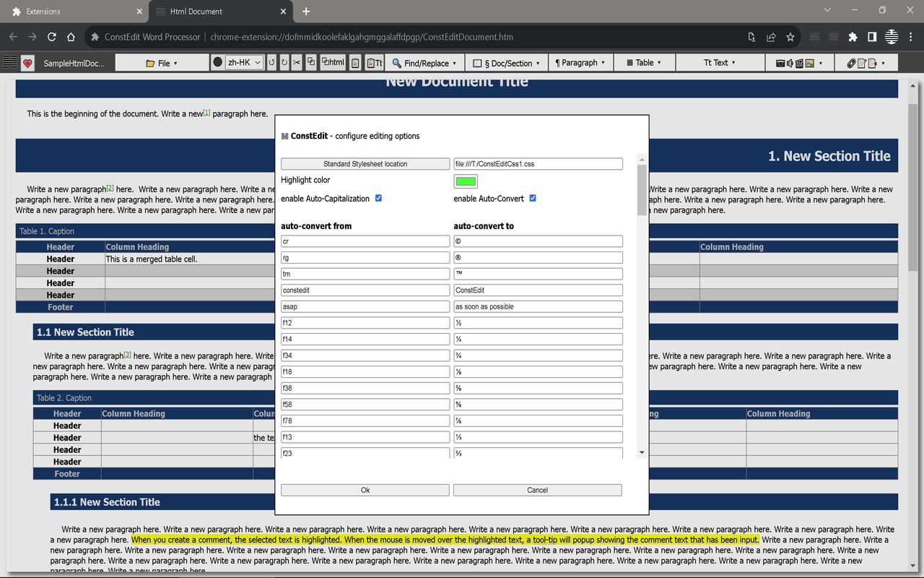The width and height of the screenshot is (924, 578).
Task: Expand the attachment tools dropdown arrow
Action: tap(883, 64)
